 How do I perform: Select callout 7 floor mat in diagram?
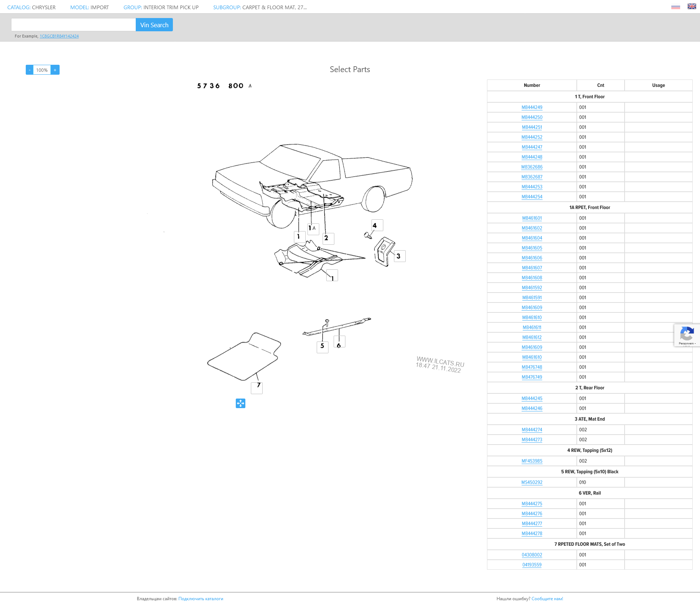tap(257, 388)
